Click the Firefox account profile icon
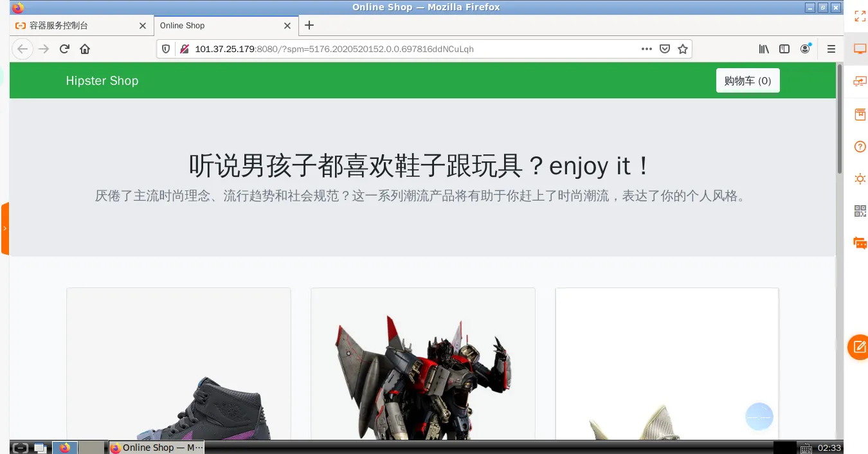The height and width of the screenshot is (454, 868). [805, 48]
